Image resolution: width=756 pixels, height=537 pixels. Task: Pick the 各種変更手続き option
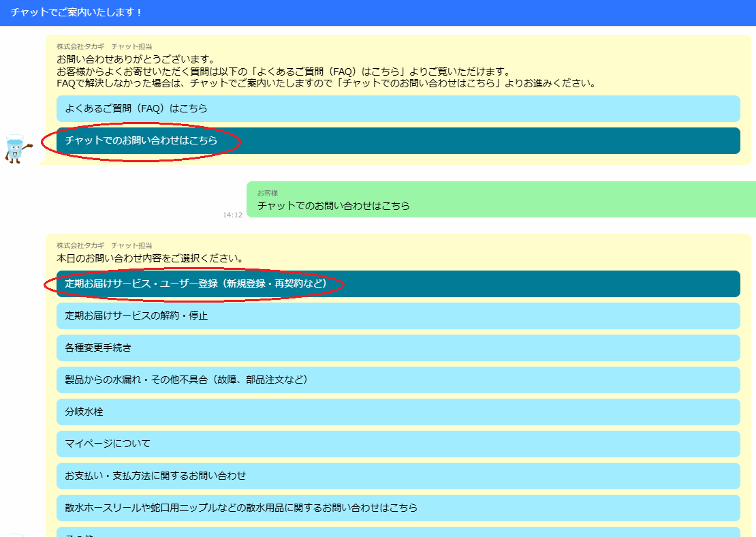pos(398,348)
